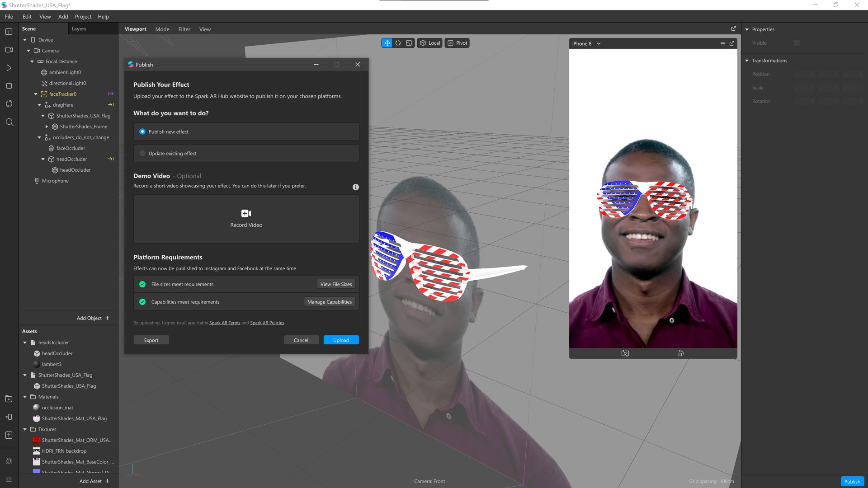Click the upload/export icon in left sidebar
Screen dimensions: 868x488
[9, 435]
